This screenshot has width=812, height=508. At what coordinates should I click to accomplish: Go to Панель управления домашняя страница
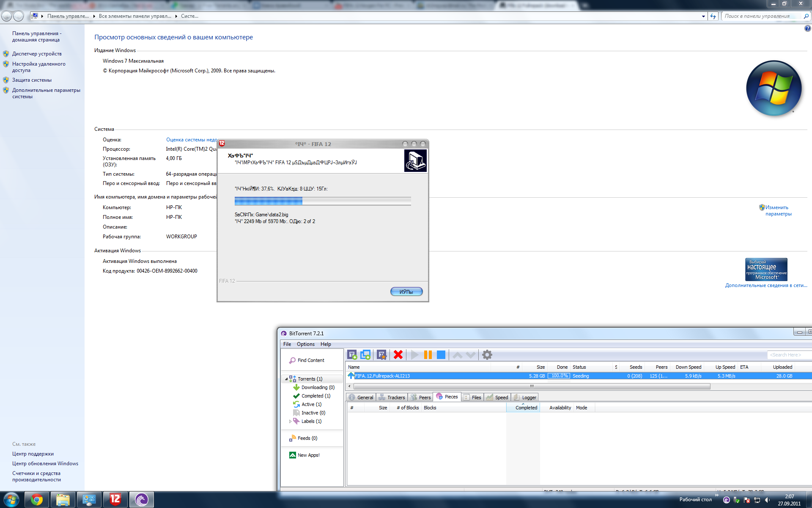(x=37, y=36)
